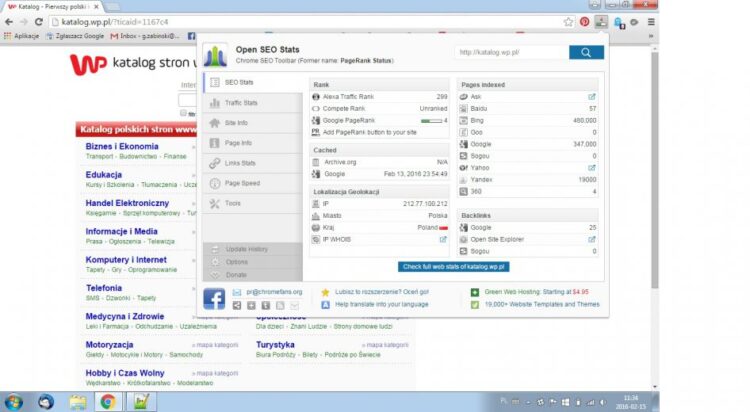750x412 pixels.
Task: Click the page vertical scrollbar
Action: 655,170
